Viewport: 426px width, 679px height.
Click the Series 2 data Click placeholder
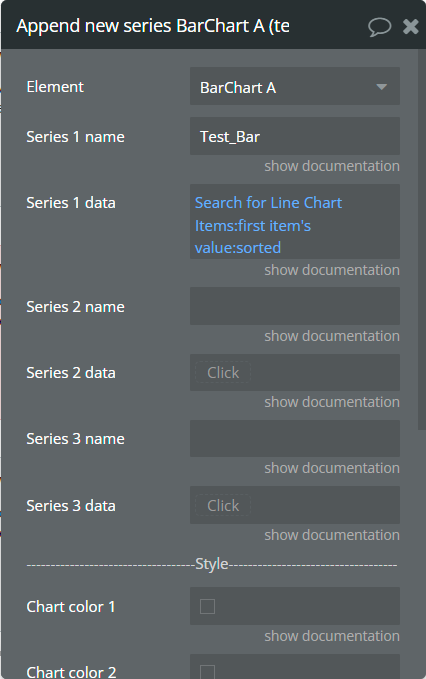coord(223,372)
